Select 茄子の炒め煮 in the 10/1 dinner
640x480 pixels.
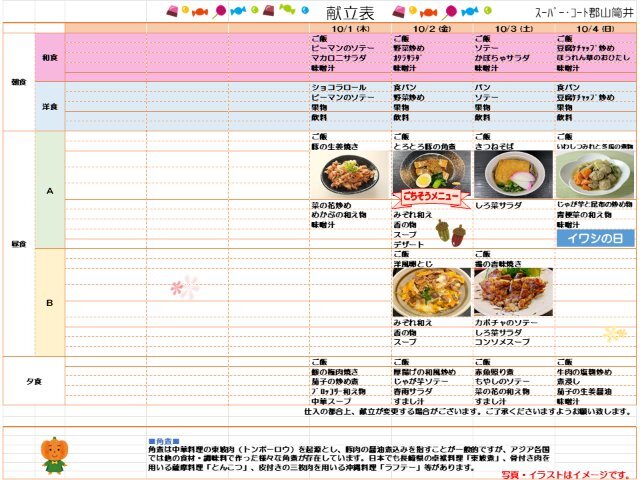pyautogui.click(x=335, y=382)
